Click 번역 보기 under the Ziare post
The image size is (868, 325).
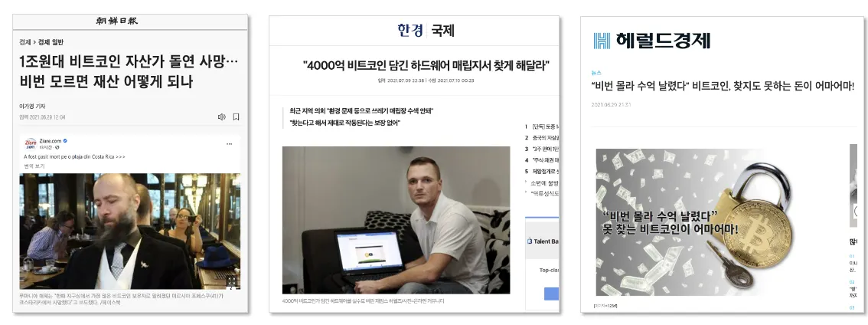[34, 166]
